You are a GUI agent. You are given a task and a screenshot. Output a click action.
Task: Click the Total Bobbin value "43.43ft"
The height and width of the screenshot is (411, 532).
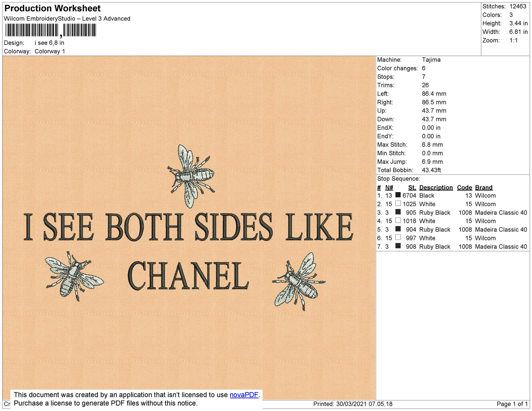[x=431, y=170]
